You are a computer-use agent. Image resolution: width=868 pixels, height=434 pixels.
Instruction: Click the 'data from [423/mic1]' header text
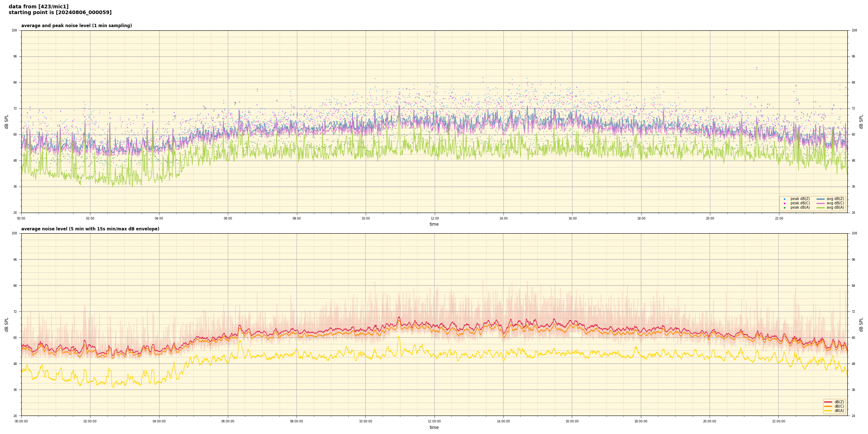(38, 7)
